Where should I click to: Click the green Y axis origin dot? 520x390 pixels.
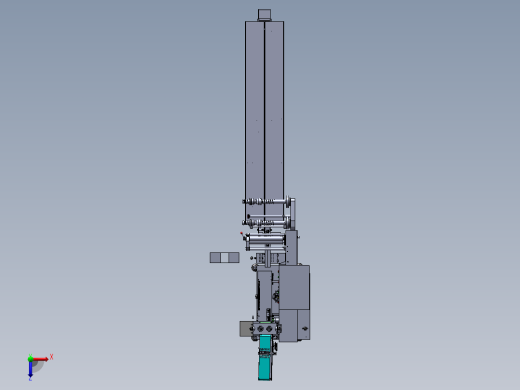pyautogui.click(x=30, y=359)
